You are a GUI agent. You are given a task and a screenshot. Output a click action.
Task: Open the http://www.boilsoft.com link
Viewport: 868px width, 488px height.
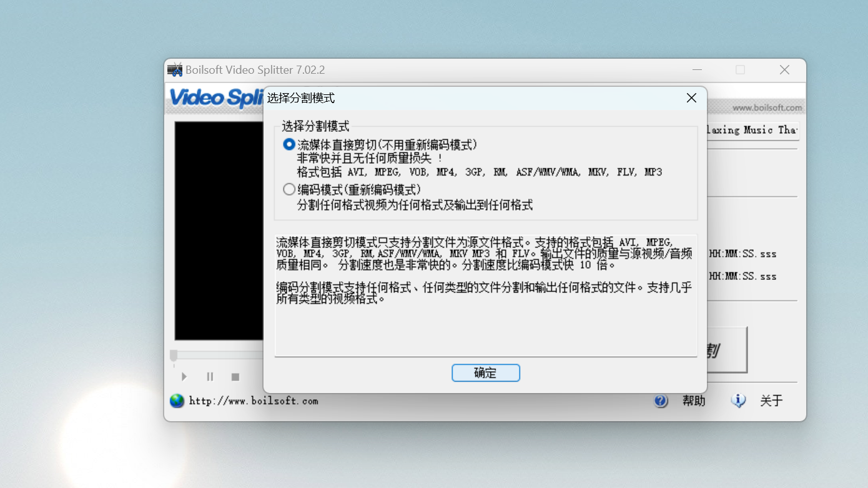[x=254, y=401]
